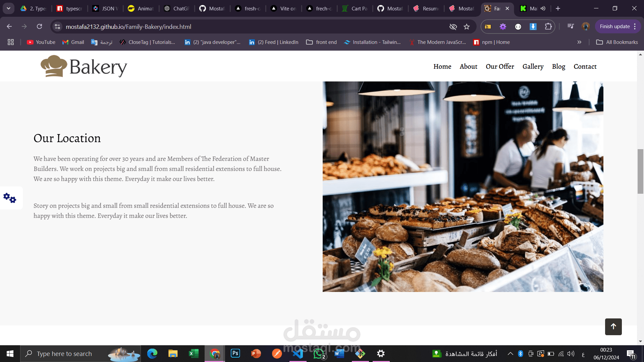
Task: View site information icon in address bar
Action: 58,26
